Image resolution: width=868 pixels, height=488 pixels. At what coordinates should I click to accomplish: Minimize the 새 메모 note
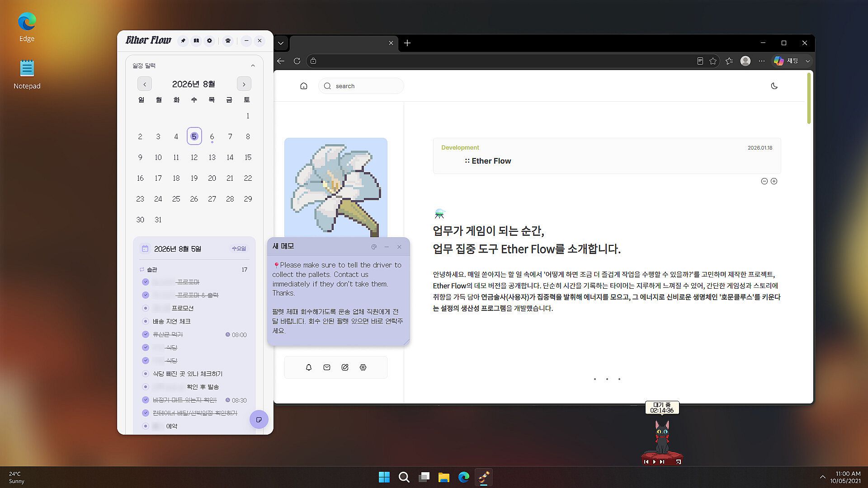387,247
